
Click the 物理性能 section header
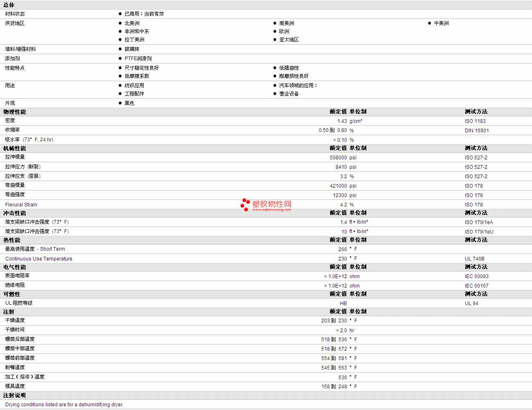coord(14,112)
